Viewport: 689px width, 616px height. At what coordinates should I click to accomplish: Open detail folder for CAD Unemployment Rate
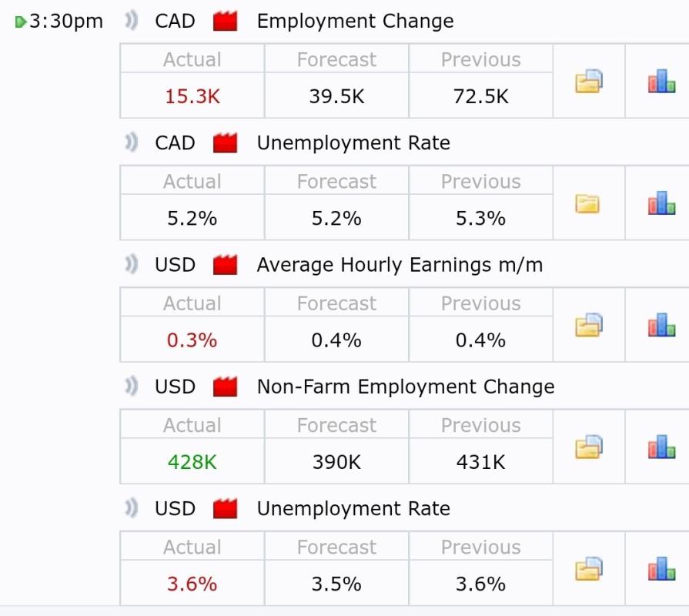coord(589,203)
